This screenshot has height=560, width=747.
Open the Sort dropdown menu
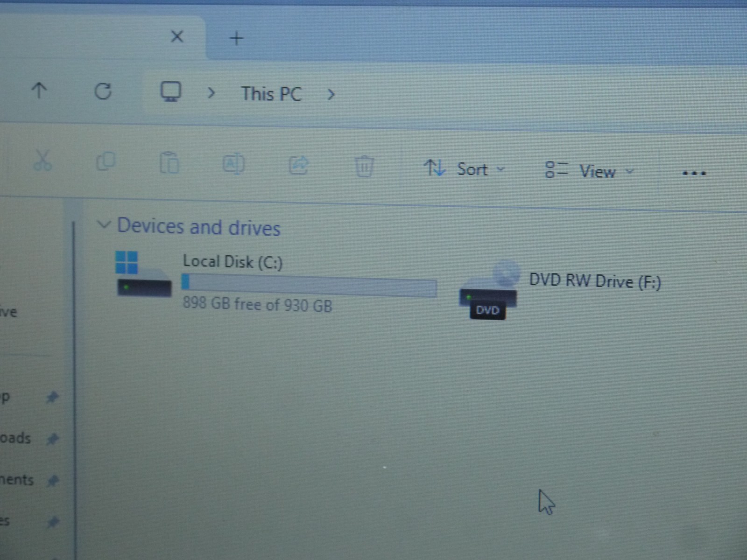[464, 169]
